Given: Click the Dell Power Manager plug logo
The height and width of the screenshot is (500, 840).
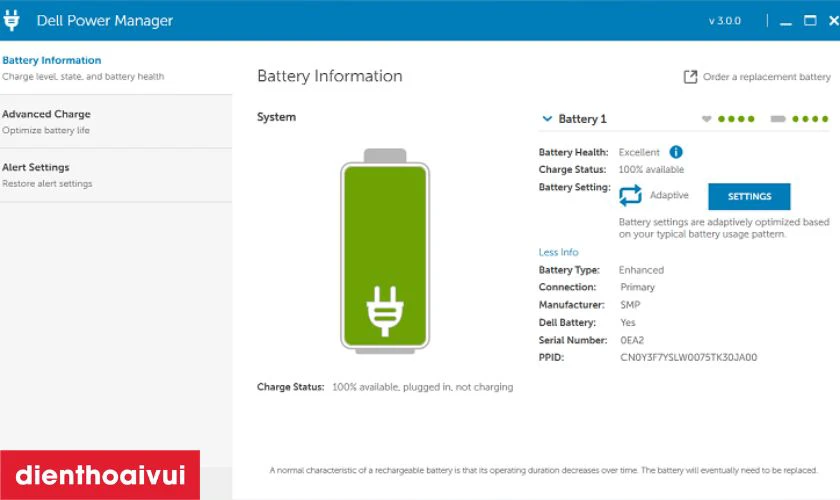Looking at the screenshot, I should coord(11,20).
